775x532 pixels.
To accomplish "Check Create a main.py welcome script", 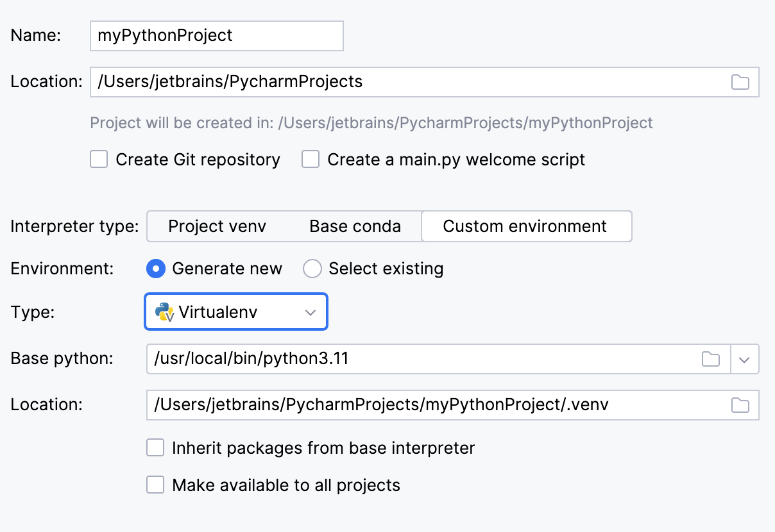I will [311, 159].
